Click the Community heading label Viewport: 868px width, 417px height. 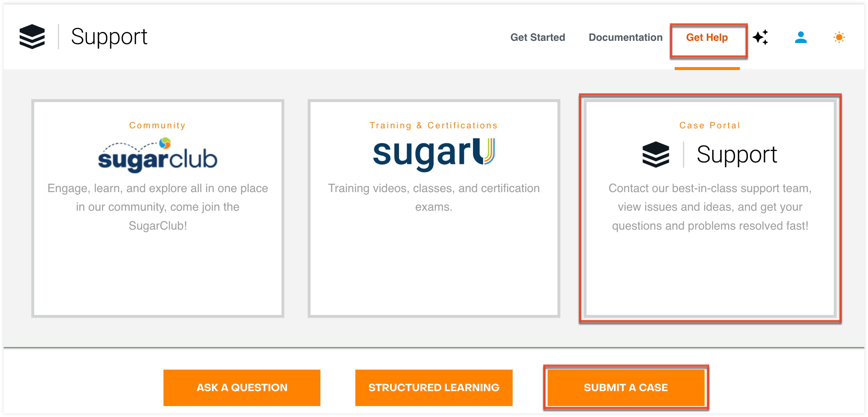[157, 125]
